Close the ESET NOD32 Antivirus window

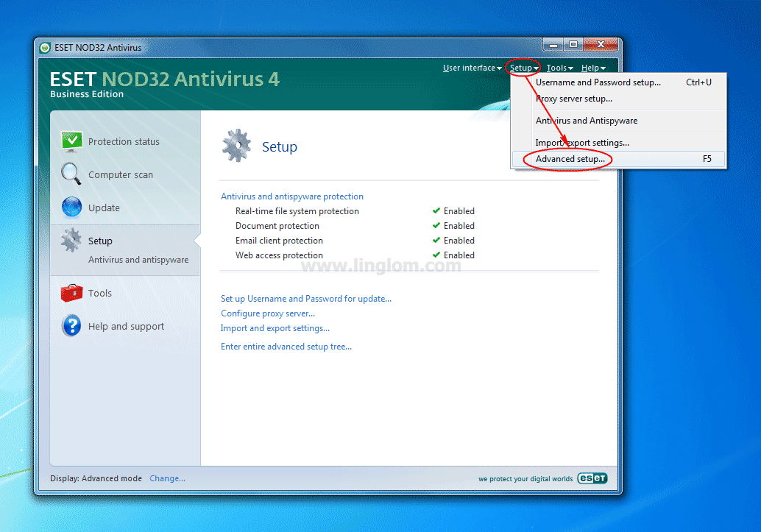coord(601,45)
